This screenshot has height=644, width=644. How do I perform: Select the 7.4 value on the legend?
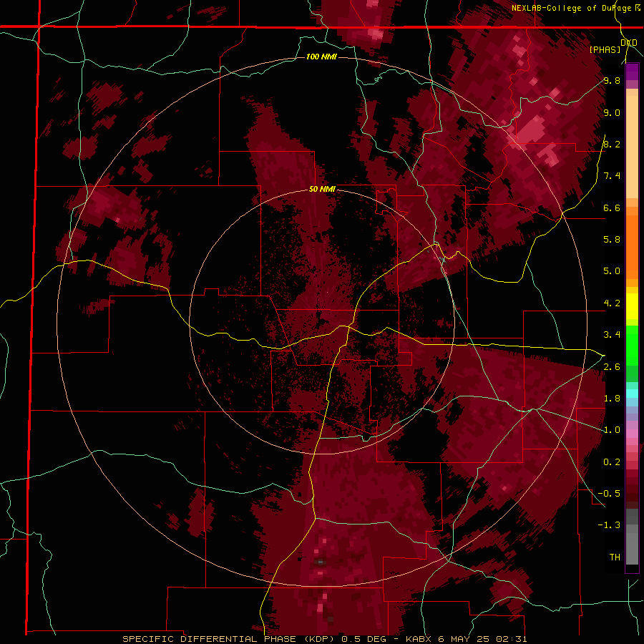(612, 176)
